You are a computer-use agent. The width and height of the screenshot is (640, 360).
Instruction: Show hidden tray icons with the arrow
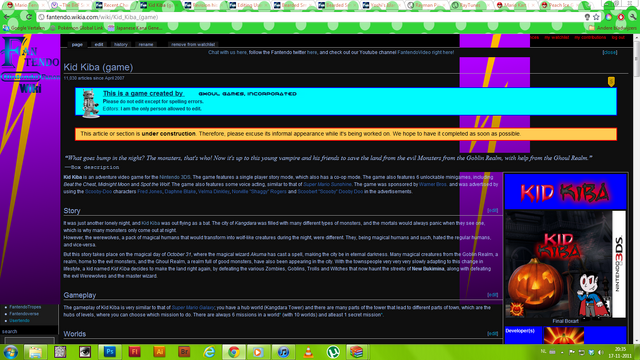[562, 352]
